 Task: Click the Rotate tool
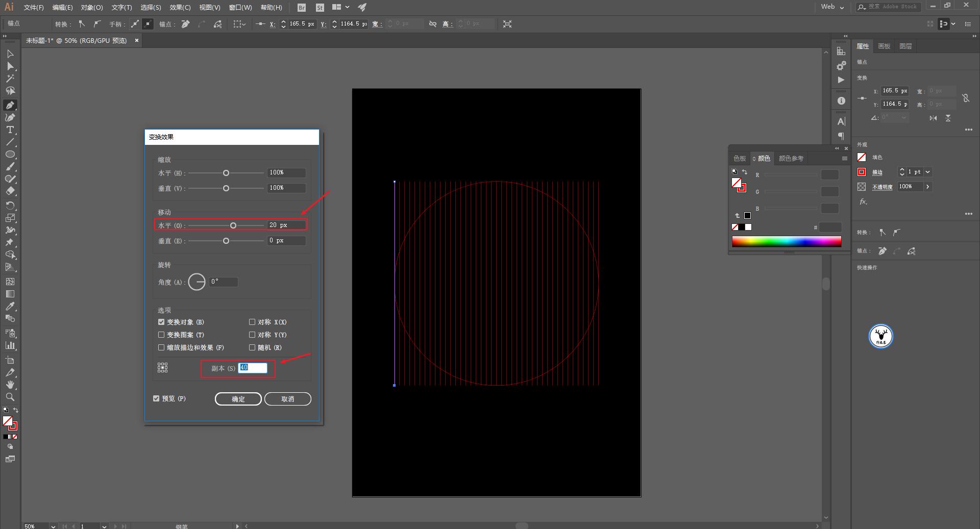pyautogui.click(x=10, y=205)
